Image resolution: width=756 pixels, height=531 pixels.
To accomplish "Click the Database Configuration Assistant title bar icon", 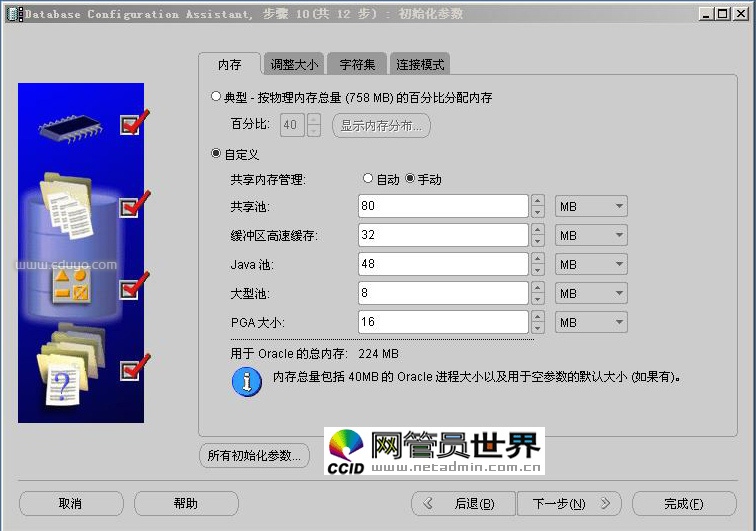I will tap(14, 14).
